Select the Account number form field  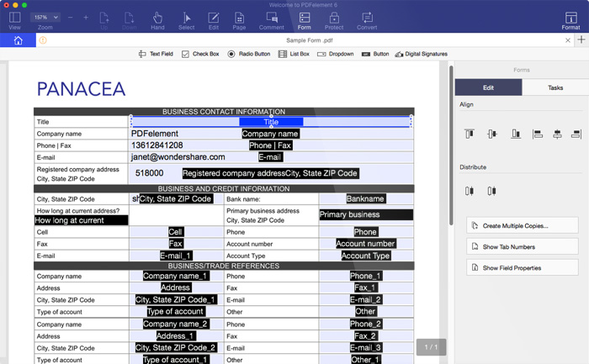coord(366,244)
